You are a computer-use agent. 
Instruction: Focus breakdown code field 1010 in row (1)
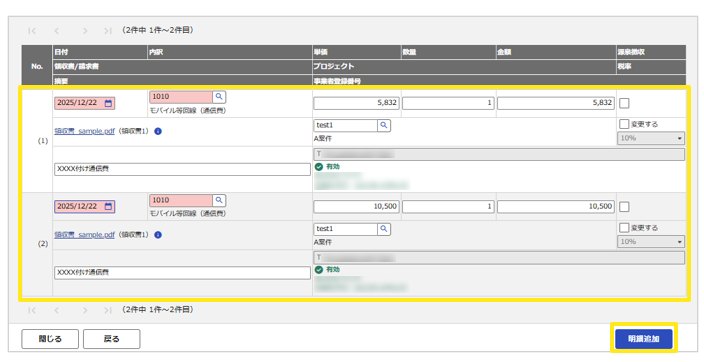pyautogui.click(x=181, y=97)
